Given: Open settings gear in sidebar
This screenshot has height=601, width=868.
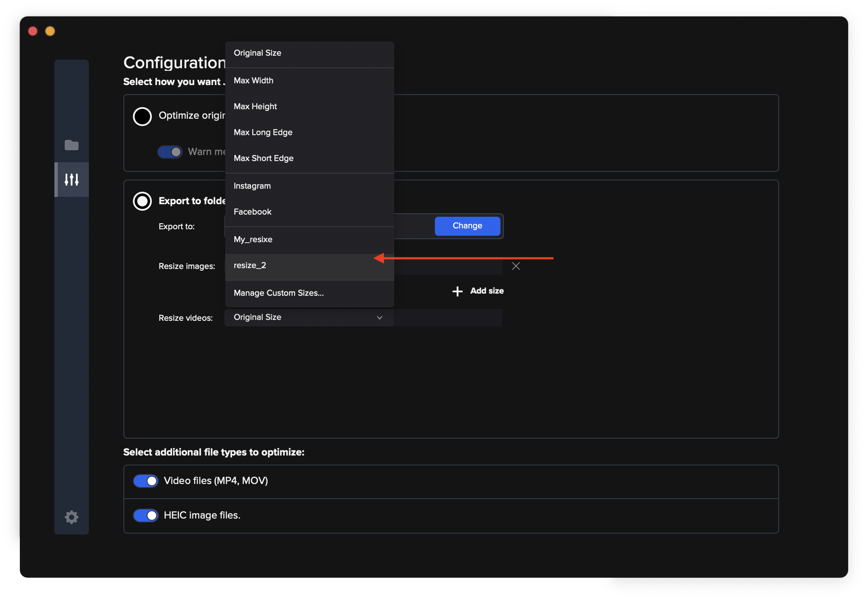Looking at the screenshot, I should pos(72,517).
